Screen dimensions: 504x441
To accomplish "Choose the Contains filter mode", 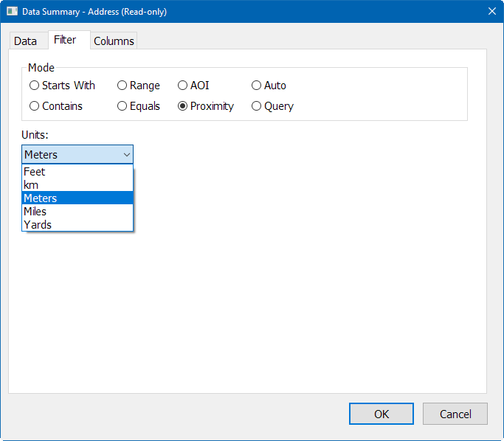I will [35, 106].
